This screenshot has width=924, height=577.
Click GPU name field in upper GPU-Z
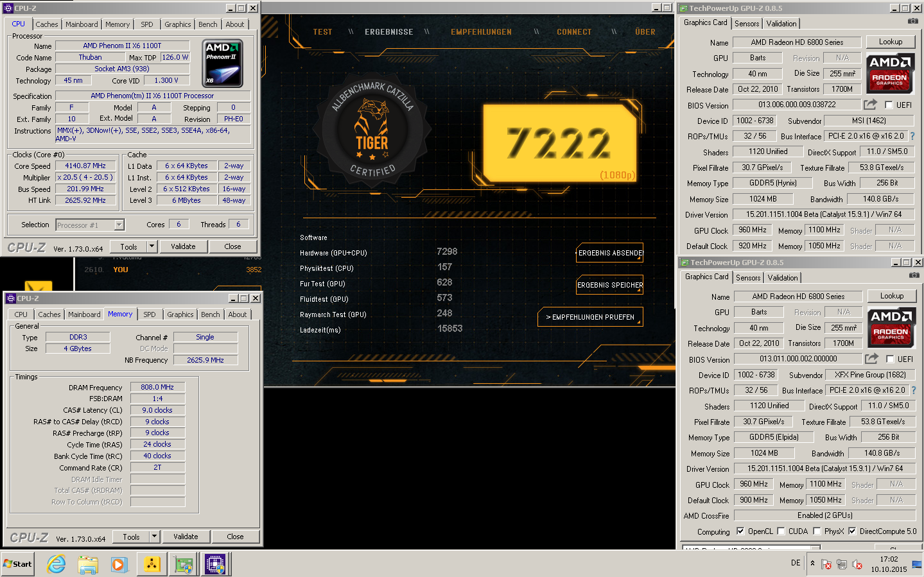pos(758,58)
